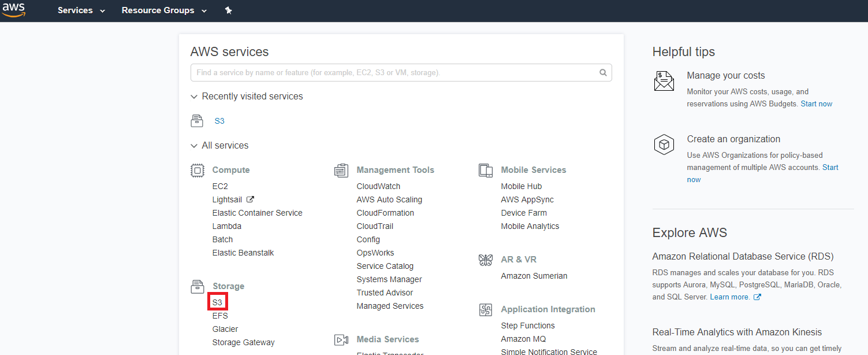This screenshot has height=355, width=868.
Task: Click Start now for AWS Budgets
Action: 816,103
